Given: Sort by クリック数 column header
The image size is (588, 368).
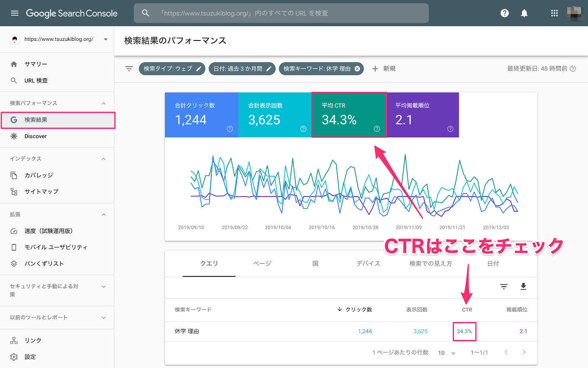Looking at the screenshot, I should (x=355, y=309).
